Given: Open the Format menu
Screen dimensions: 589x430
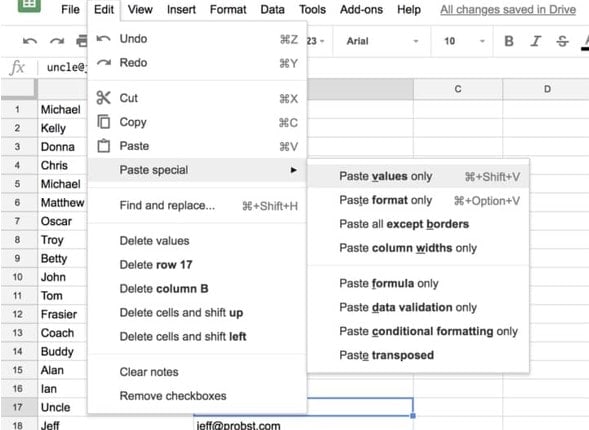Looking at the screenshot, I should 228,9.
